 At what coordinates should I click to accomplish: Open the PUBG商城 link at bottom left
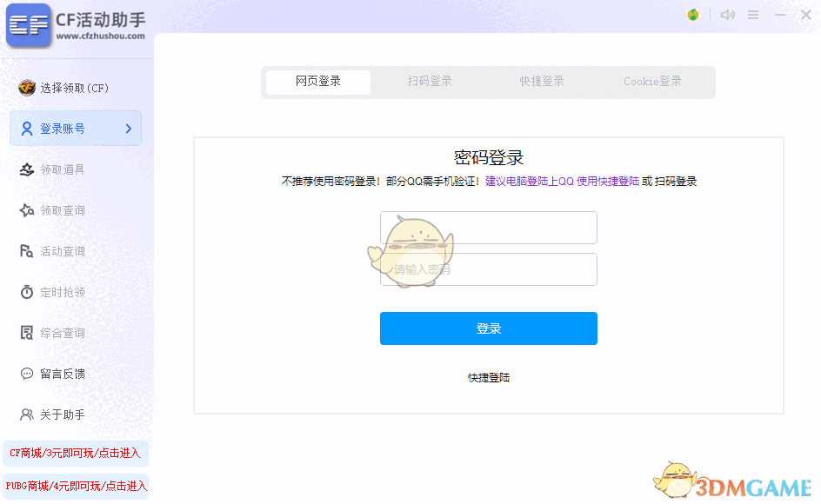click(76, 487)
